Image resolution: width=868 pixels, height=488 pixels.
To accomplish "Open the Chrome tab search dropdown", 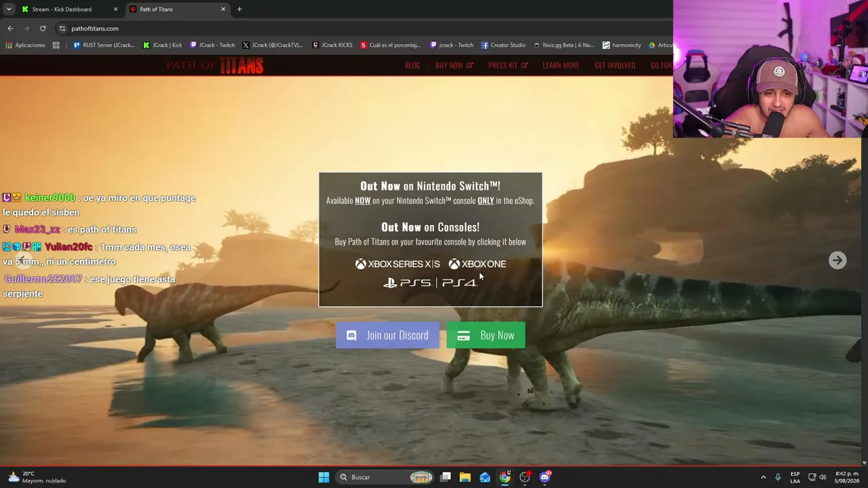I will (x=9, y=9).
